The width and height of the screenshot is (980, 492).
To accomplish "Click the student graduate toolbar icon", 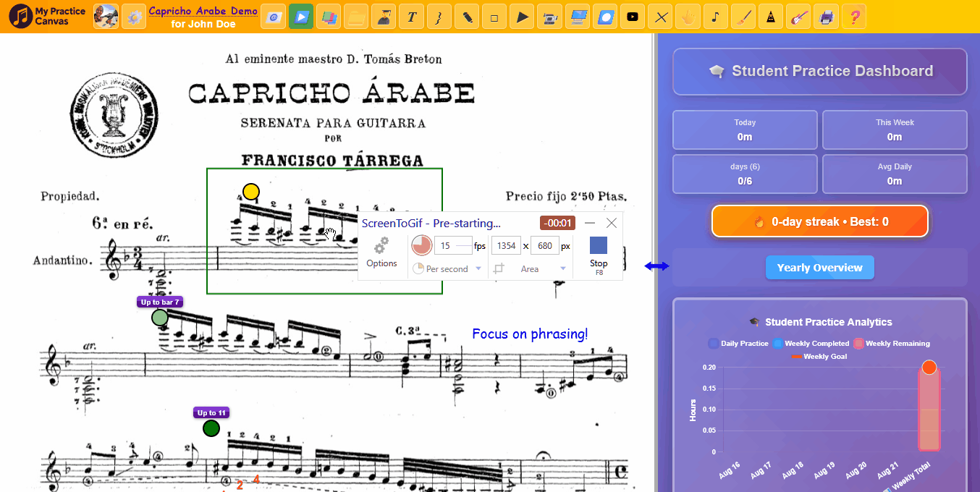I will [x=384, y=16].
